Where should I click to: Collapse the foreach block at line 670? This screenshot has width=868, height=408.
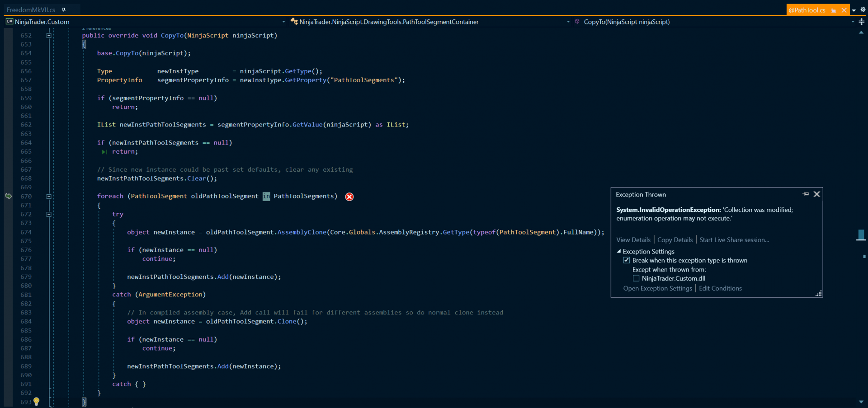(x=49, y=197)
